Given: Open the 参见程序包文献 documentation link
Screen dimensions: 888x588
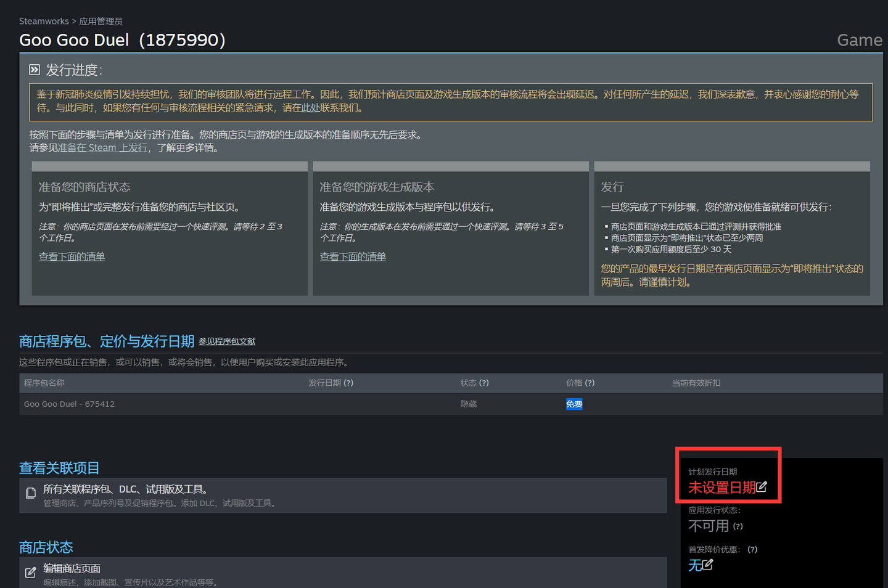Looking at the screenshot, I should 227,341.
